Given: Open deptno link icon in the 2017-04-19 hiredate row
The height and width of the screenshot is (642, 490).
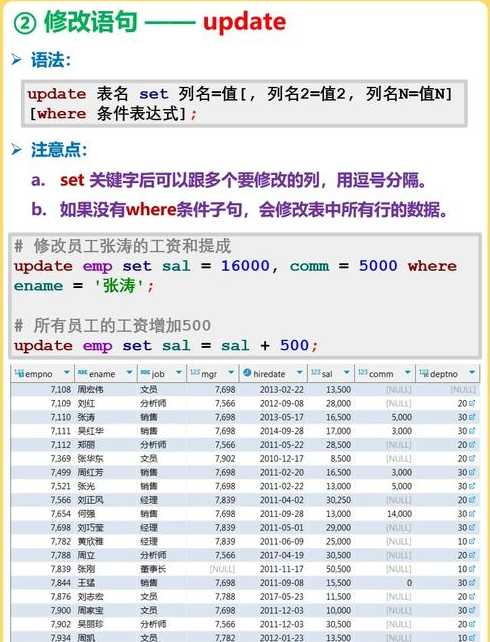Looking at the screenshot, I should click(472, 555).
